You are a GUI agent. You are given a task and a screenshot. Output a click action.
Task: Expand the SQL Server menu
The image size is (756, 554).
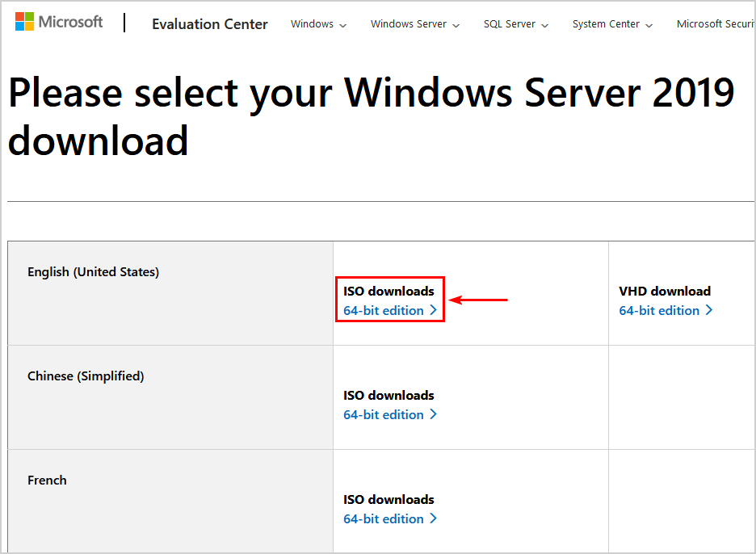515,24
